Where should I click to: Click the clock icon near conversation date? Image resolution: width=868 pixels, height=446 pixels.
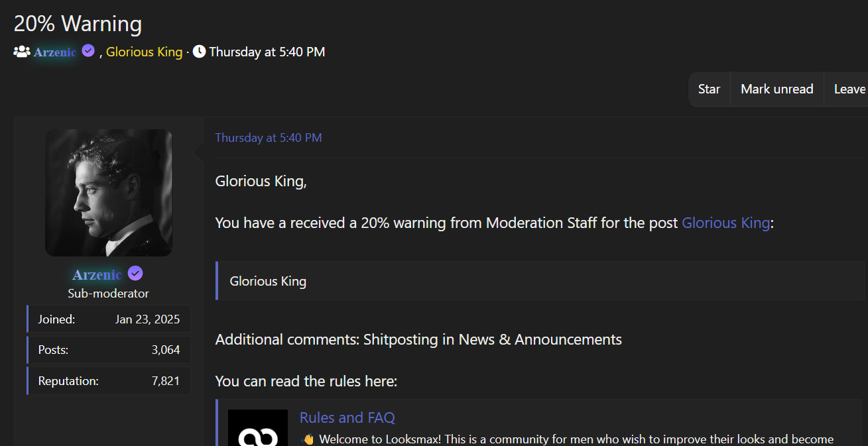coord(199,52)
